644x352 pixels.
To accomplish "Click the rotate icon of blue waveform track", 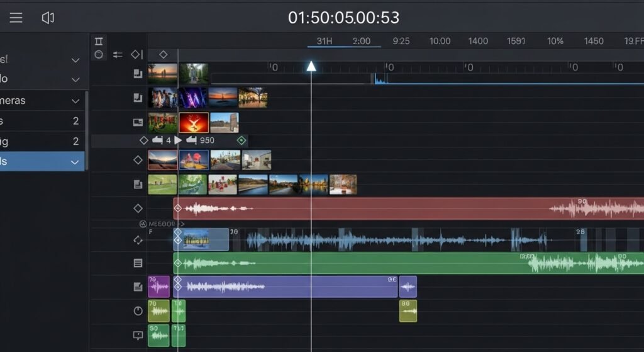I will coord(138,240).
